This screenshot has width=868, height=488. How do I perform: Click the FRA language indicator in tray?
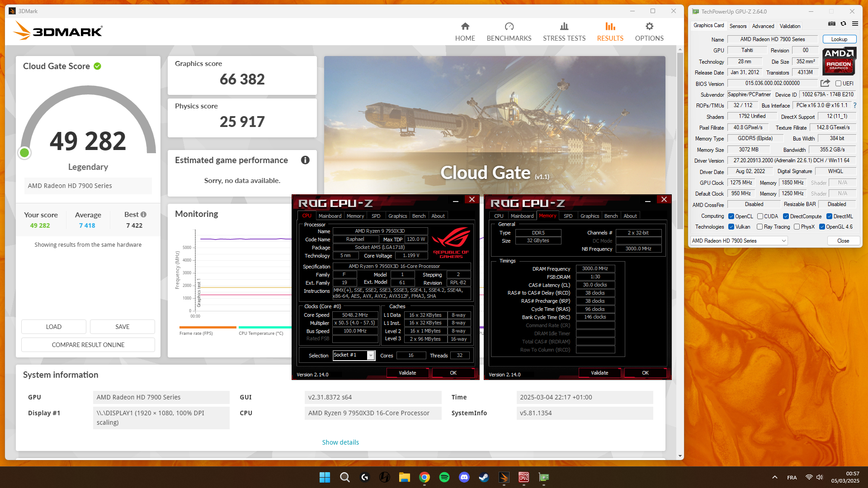click(x=792, y=478)
